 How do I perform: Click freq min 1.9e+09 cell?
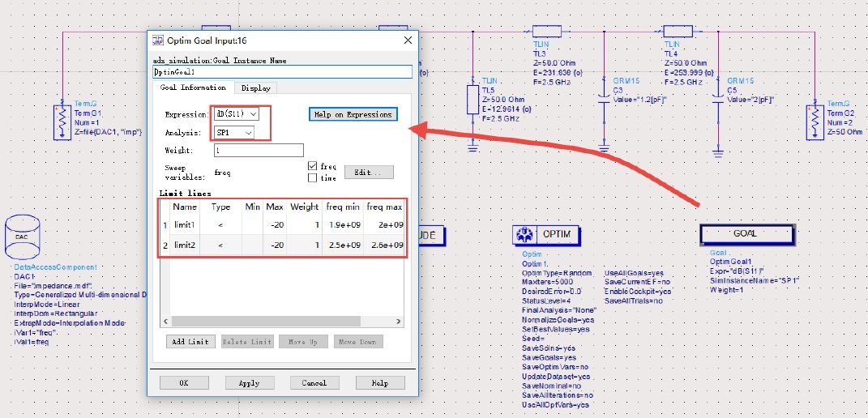tap(343, 225)
